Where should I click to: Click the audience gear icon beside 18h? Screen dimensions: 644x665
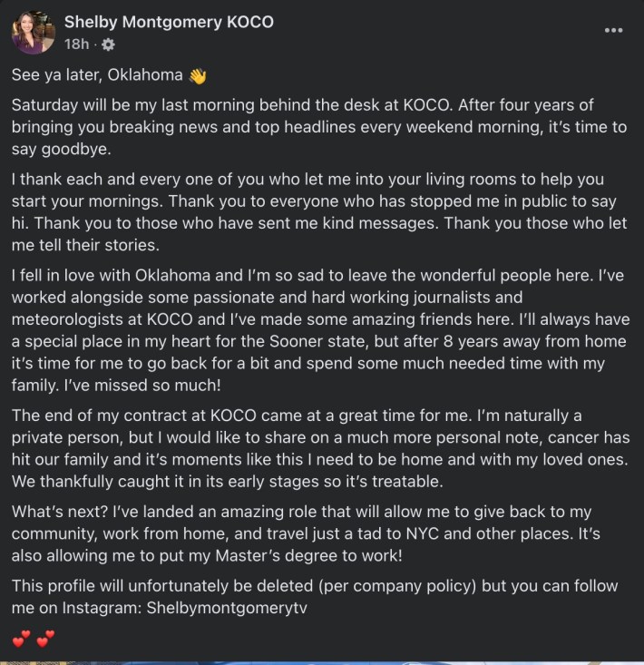109,44
